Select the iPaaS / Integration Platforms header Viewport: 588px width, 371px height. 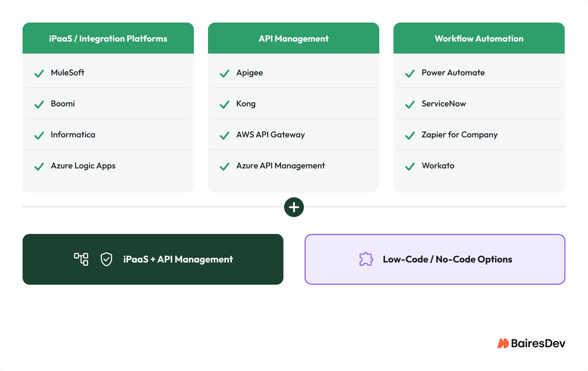(108, 38)
